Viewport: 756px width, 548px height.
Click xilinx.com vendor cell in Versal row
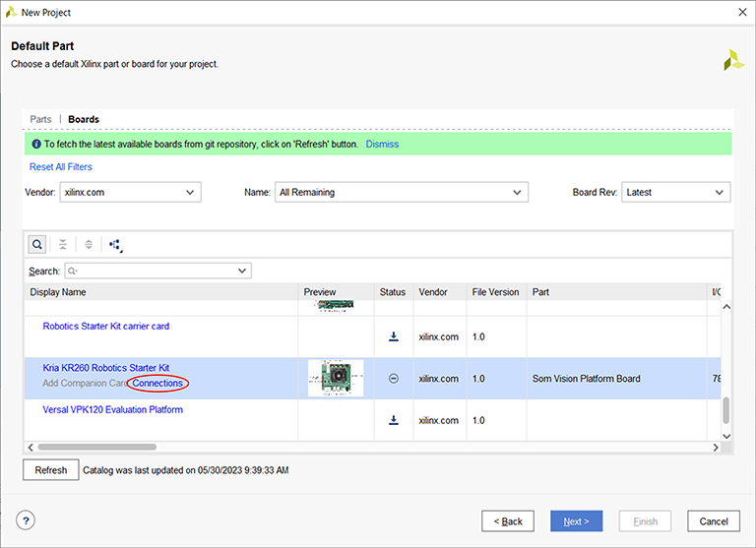(x=438, y=420)
